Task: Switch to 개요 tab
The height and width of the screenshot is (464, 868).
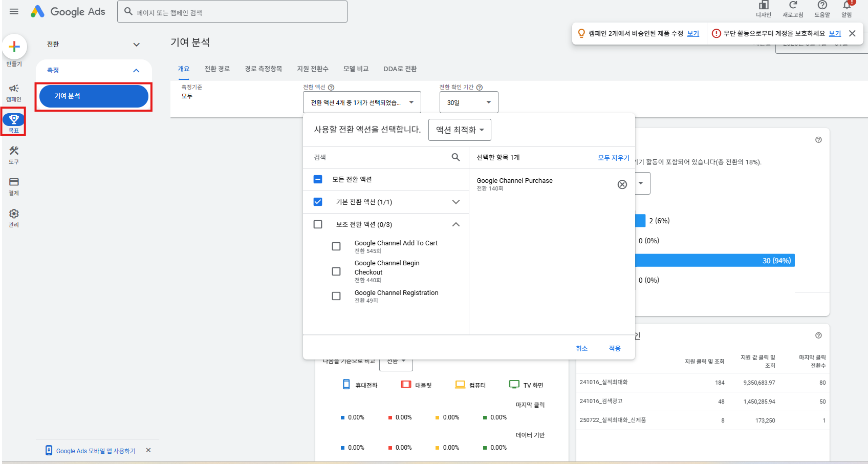Action: [184, 69]
